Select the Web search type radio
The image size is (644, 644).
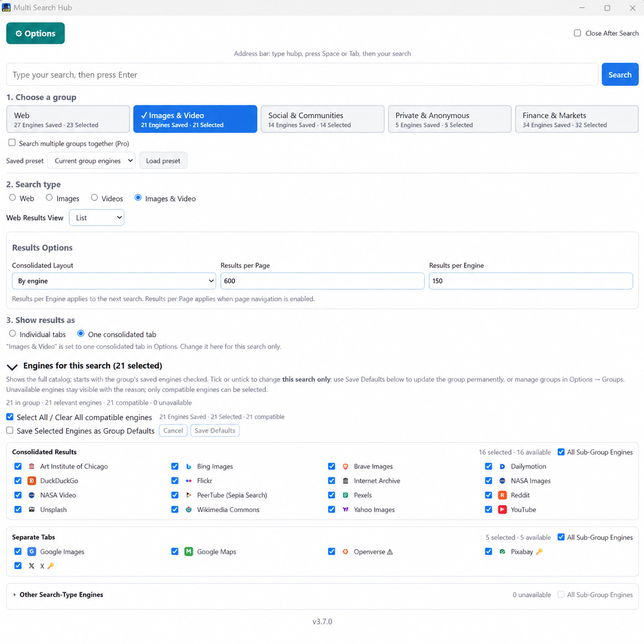coord(12,198)
